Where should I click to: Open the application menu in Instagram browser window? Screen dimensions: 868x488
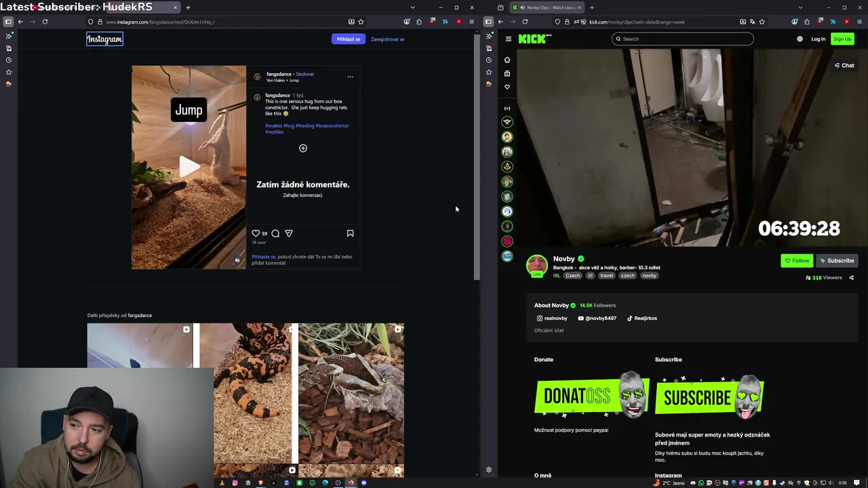click(471, 22)
